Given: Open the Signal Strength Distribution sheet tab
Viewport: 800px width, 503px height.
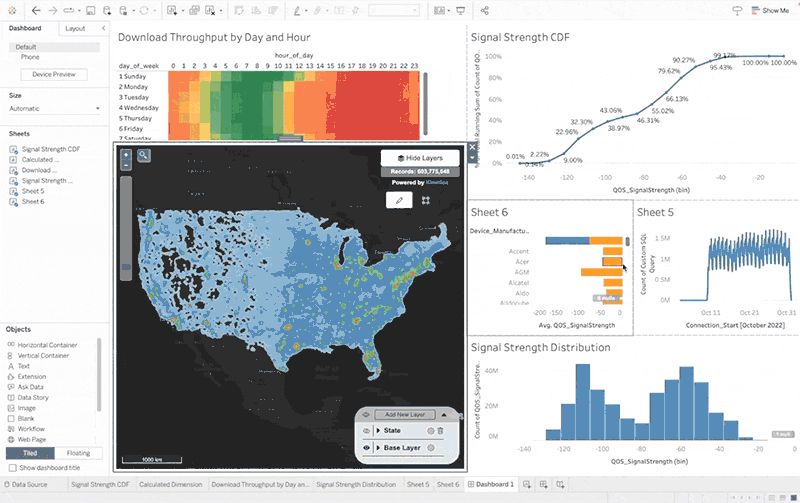Looking at the screenshot, I should (358, 484).
